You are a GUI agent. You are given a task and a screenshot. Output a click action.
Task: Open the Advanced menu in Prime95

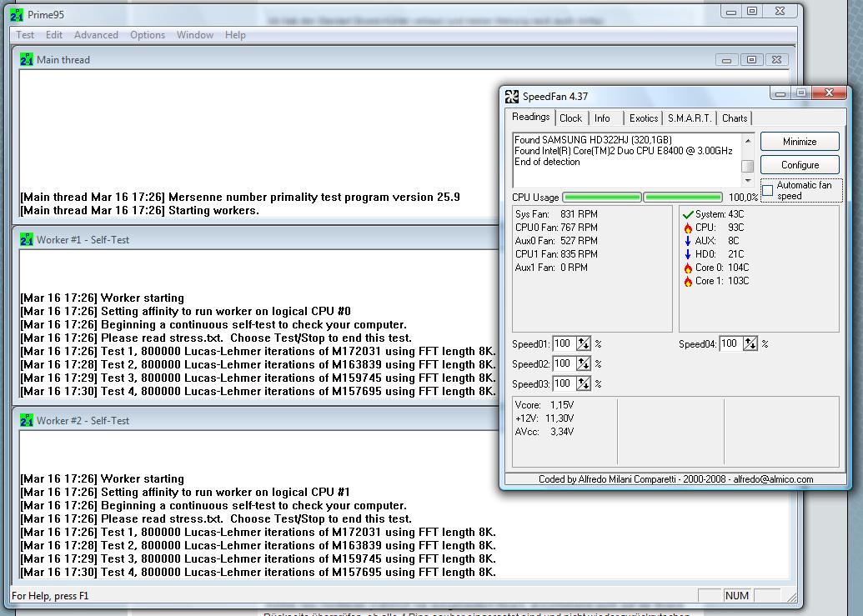96,35
